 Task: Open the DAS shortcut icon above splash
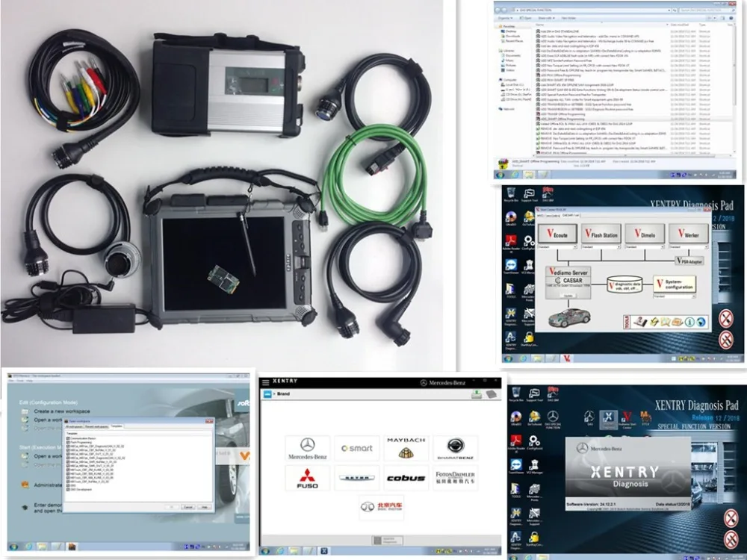[590, 419]
